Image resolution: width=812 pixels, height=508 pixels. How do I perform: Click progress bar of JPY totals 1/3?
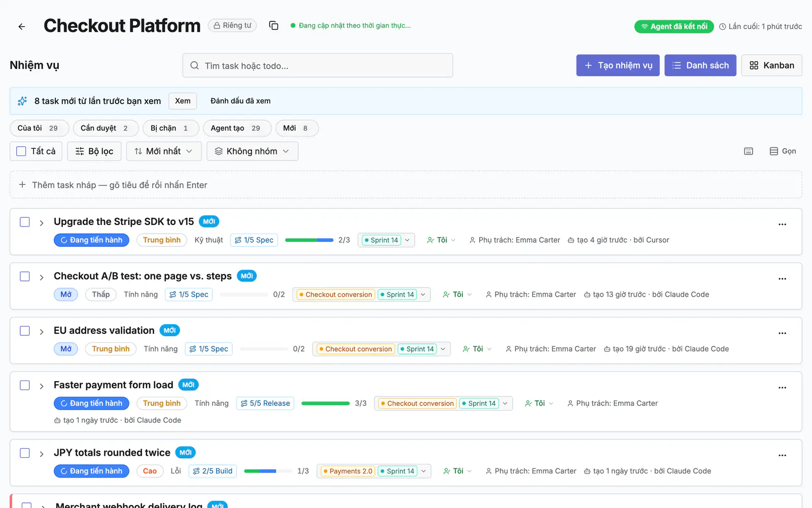point(268,471)
